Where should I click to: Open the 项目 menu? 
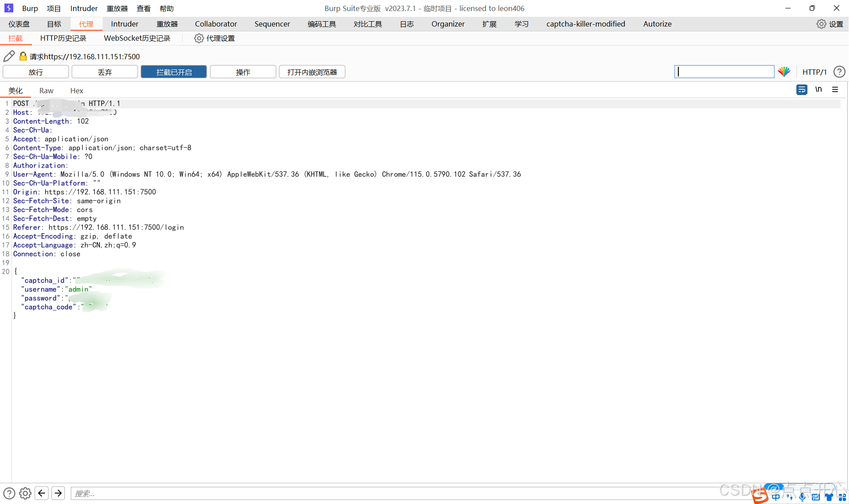click(x=54, y=8)
